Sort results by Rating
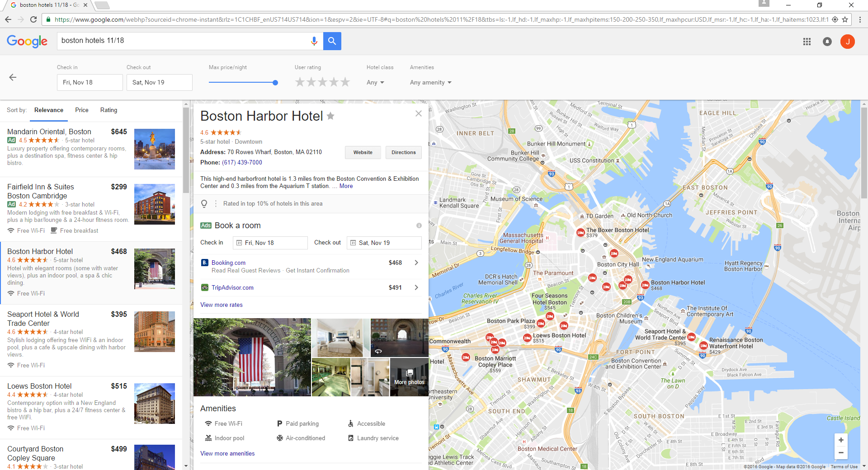This screenshot has height=470, width=868. pyautogui.click(x=108, y=110)
